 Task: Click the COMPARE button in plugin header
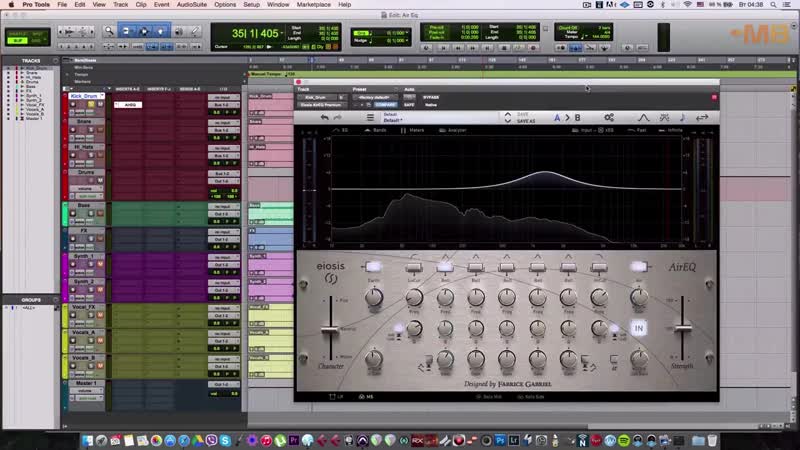[x=386, y=104]
